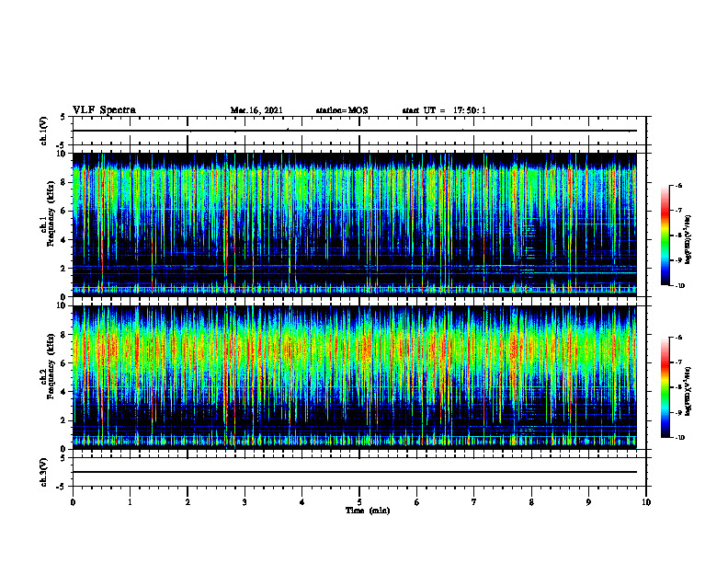Click inside the ch.2 spectrogram panel

[354, 377]
